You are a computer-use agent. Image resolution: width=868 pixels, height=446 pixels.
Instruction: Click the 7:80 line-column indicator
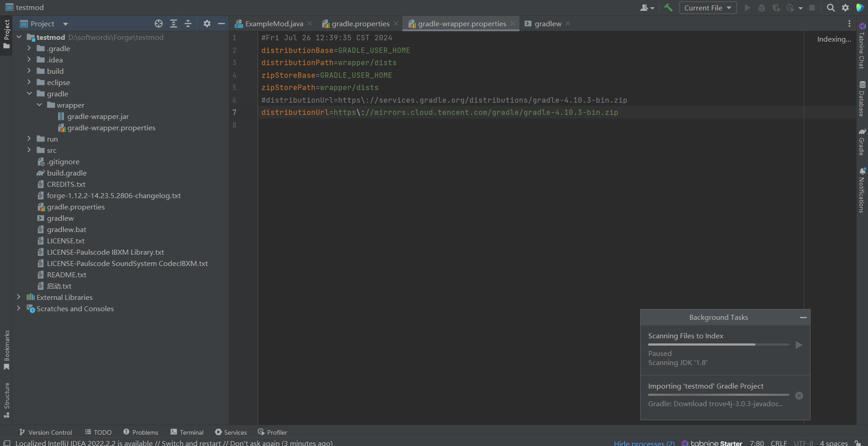[x=757, y=443]
